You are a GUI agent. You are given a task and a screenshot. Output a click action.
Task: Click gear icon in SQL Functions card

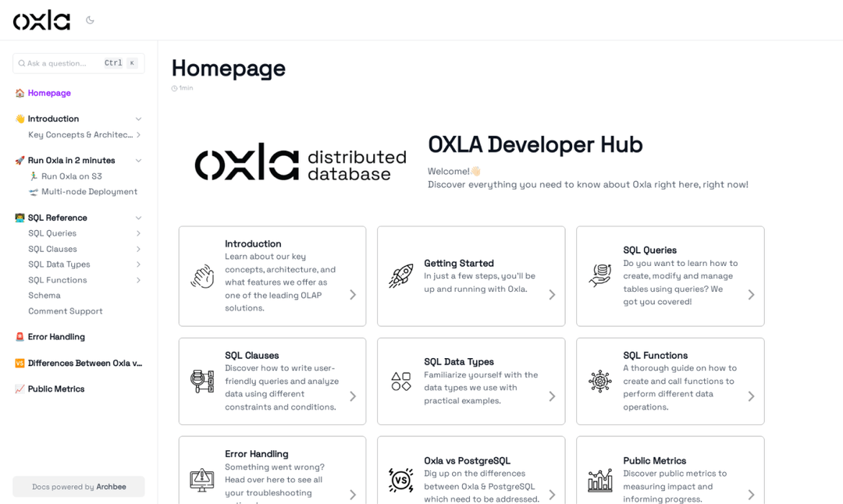[x=600, y=381]
